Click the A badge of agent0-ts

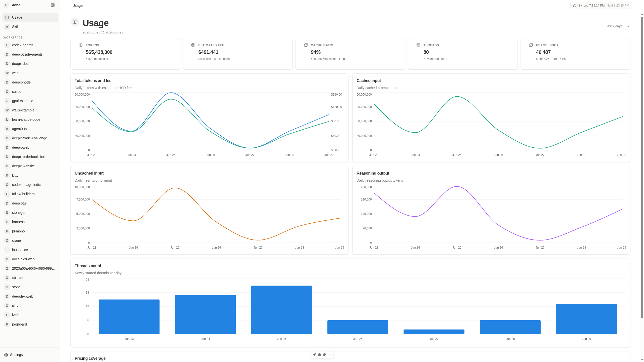point(7,129)
